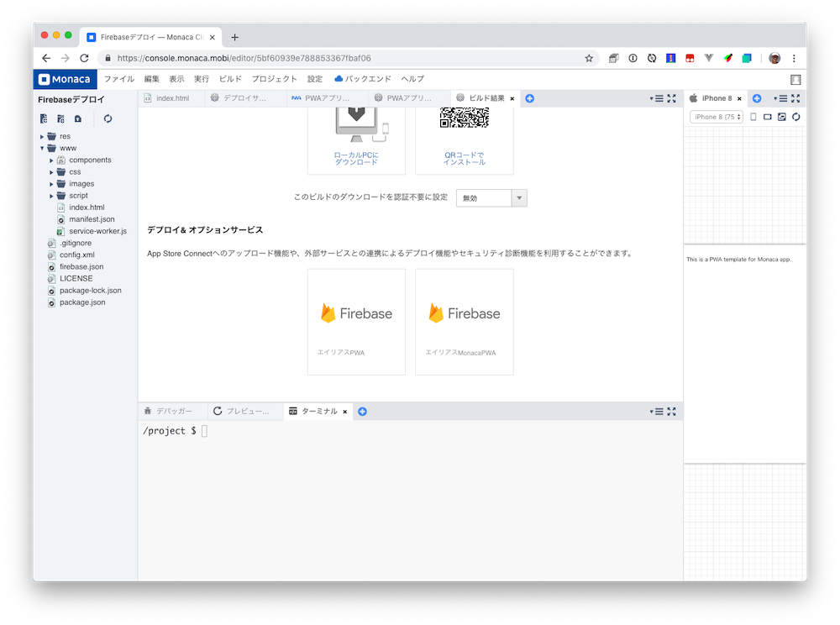Screen dimensions: 840x625
Task: Expand the images folder
Action: [x=51, y=184]
